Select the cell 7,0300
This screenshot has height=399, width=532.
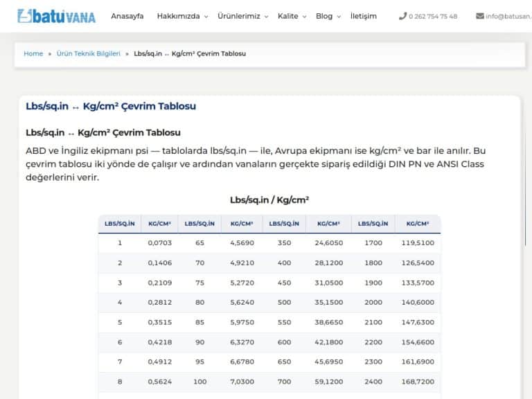(242, 382)
